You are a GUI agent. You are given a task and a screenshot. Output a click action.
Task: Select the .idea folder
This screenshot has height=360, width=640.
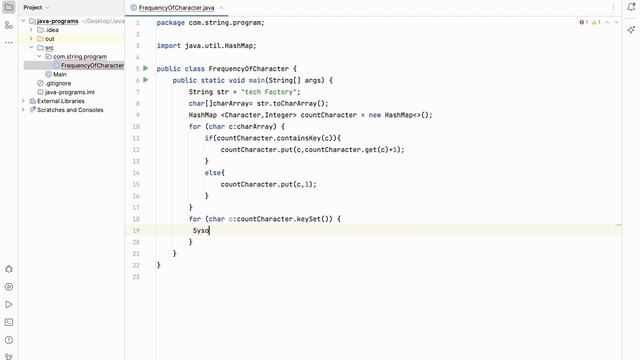point(52,30)
